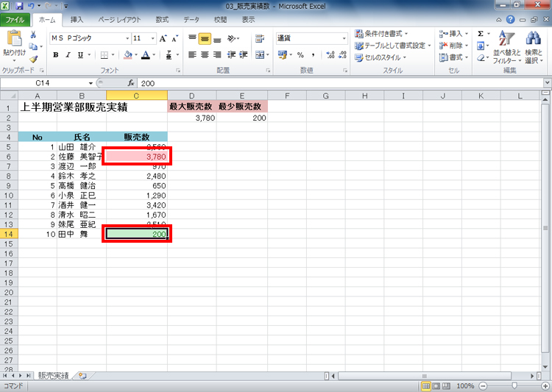Toggle Underline formatting
This screenshot has width=552, height=392.
click(80, 54)
